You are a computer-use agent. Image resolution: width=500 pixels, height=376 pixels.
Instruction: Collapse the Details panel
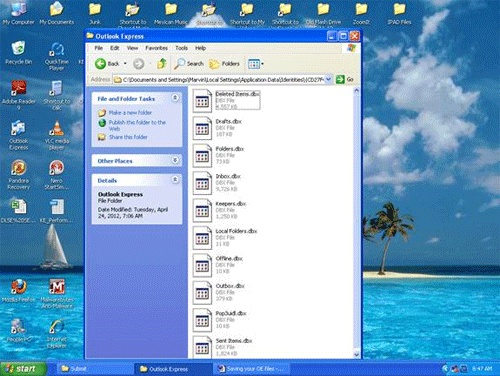point(175,180)
